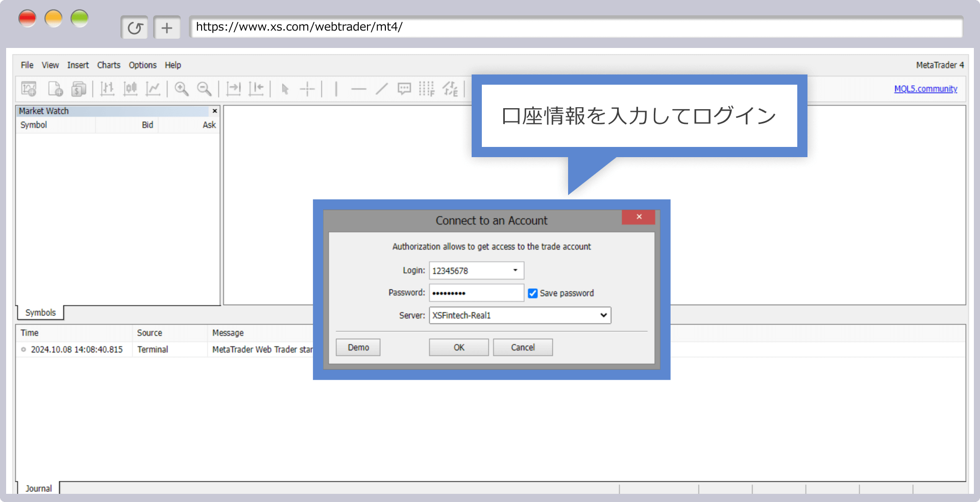Click the accounts dollar icon
The width and height of the screenshot is (980, 502).
pos(79,89)
